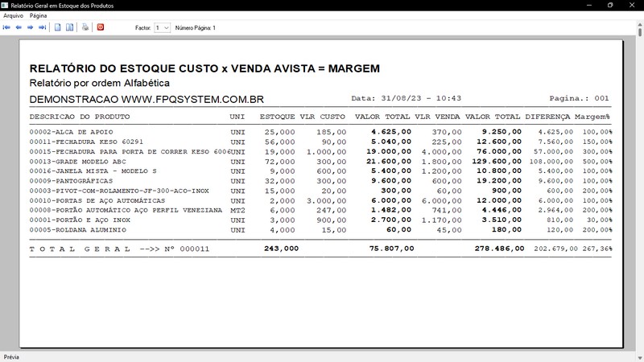Click the app icon in title bar

pyautogui.click(x=5, y=6)
